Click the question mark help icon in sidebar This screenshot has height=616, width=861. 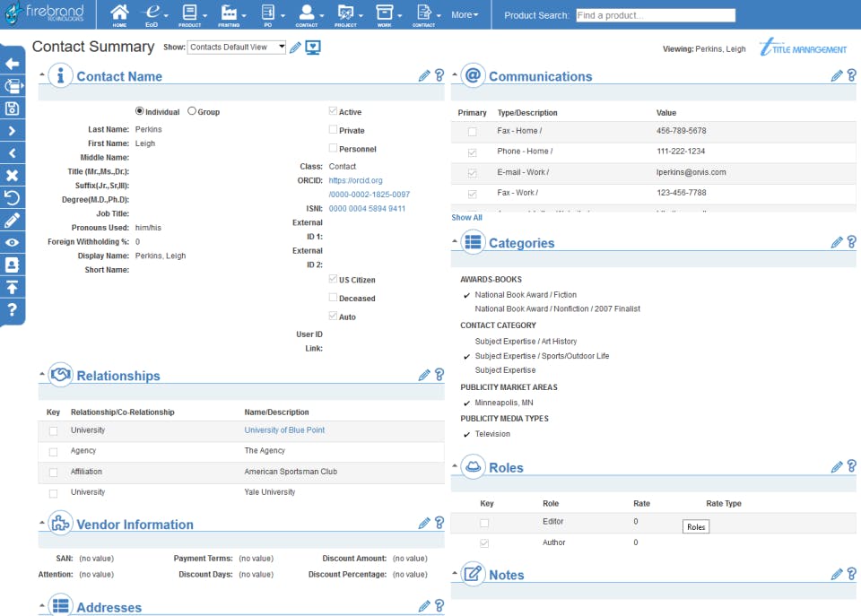(x=12, y=309)
